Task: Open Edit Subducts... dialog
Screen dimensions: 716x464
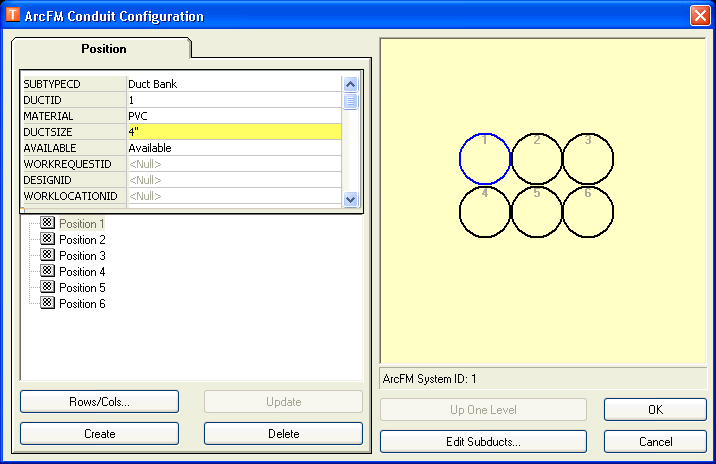Action: [x=483, y=442]
